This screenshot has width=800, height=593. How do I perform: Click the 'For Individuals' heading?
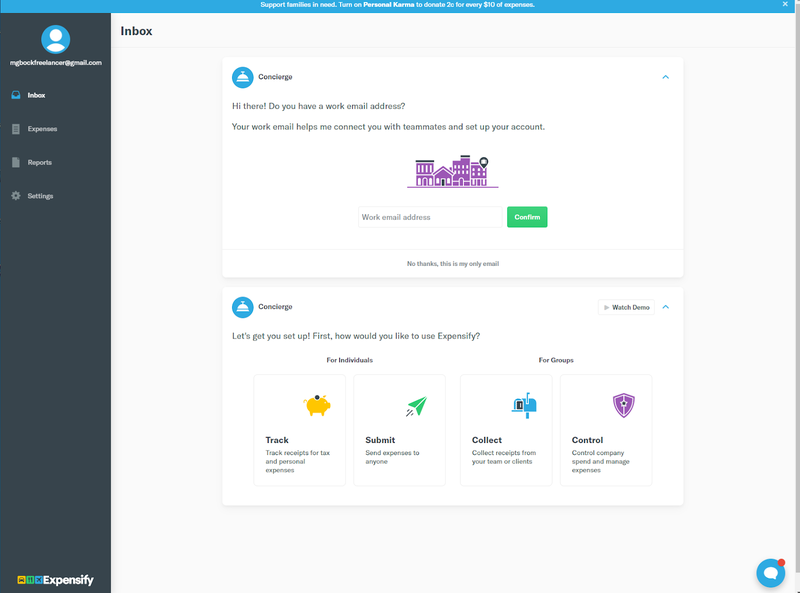tap(349, 360)
